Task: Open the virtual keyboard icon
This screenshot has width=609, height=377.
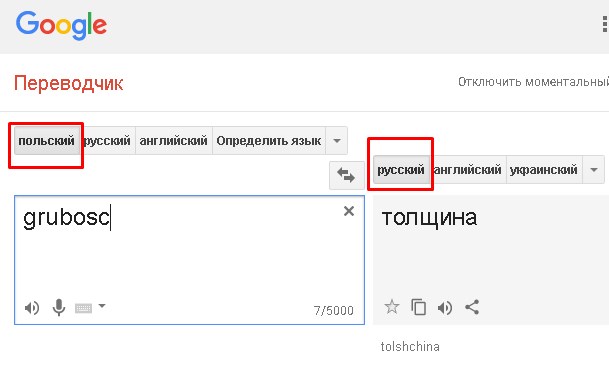Action: 83,308
